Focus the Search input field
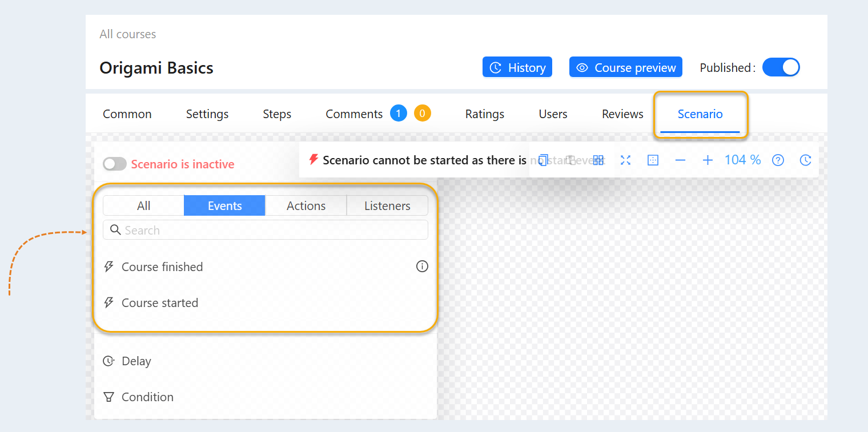Screen dimensions: 868x432 pyautogui.click(x=266, y=230)
